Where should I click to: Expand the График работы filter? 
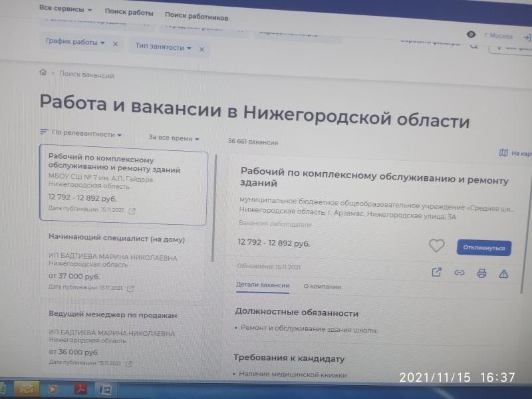pos(75,42)
